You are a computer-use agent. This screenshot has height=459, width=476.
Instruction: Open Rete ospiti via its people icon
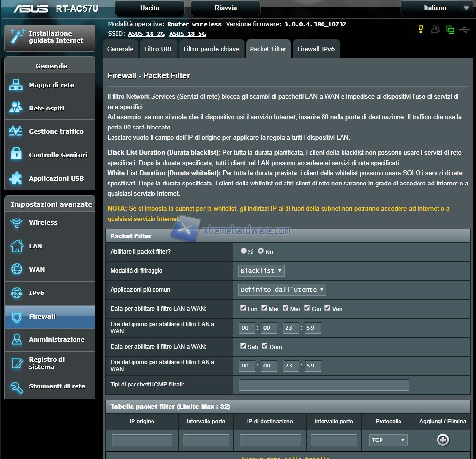coord(16,108)
